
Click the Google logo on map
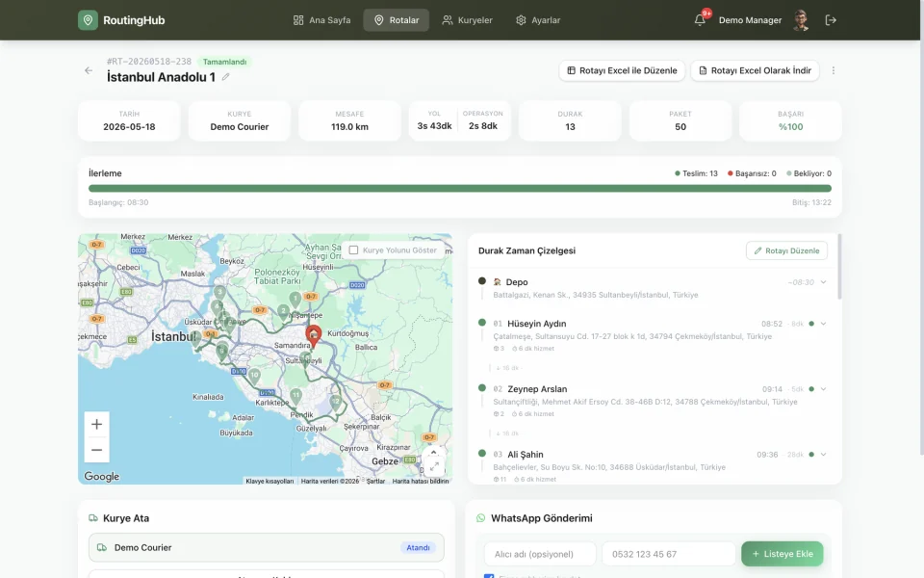point(101,476)
